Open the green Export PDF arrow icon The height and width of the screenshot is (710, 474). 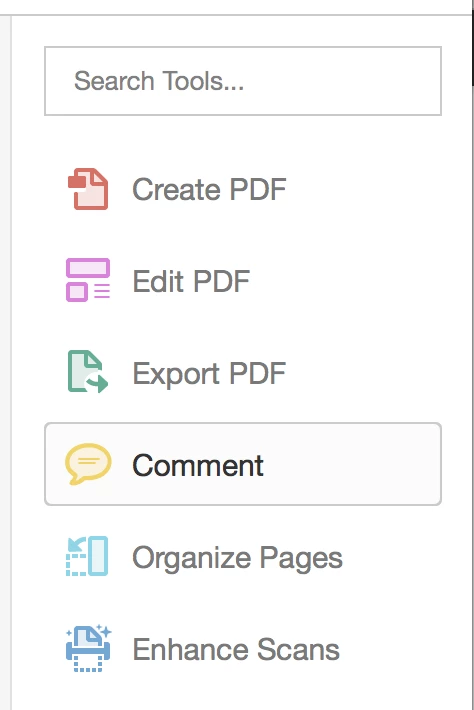(x=88, y=371)
